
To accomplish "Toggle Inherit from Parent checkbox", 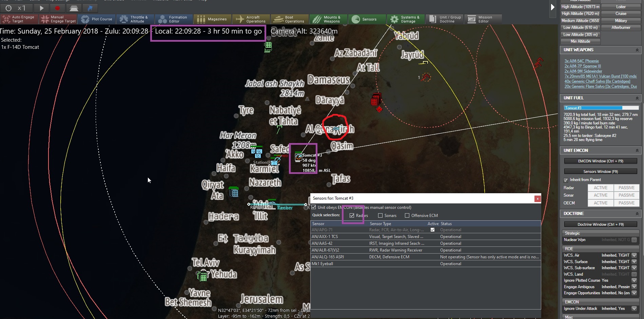I will [x=566, y=180].
